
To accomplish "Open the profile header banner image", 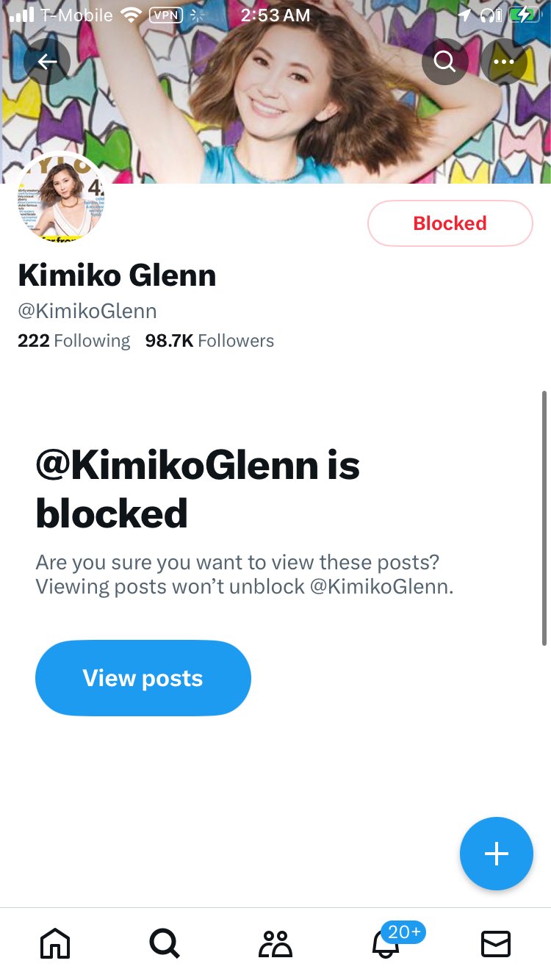I will point(275,110).
